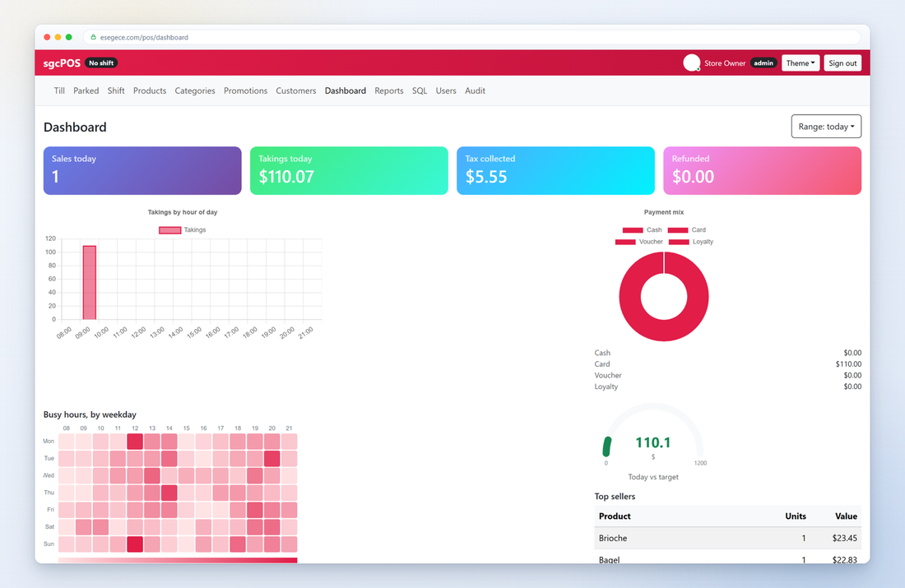Click the Mon 12 heatmap cell
This screenshot has height=588, width=905.
pyautogui.click(x=134, y=442)
